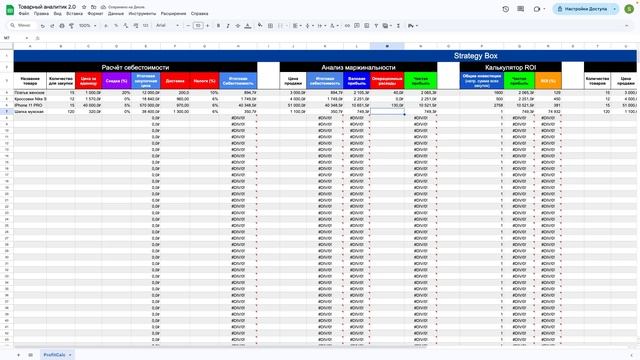Click the Меню search box in the toolbar

pyautogui.click(x=23, y=26)
